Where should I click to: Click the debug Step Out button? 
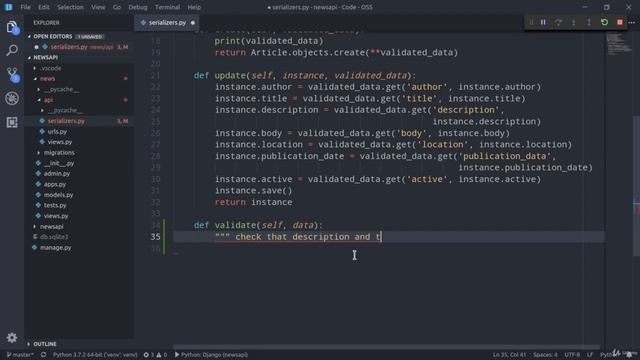(x=589, y=22)
